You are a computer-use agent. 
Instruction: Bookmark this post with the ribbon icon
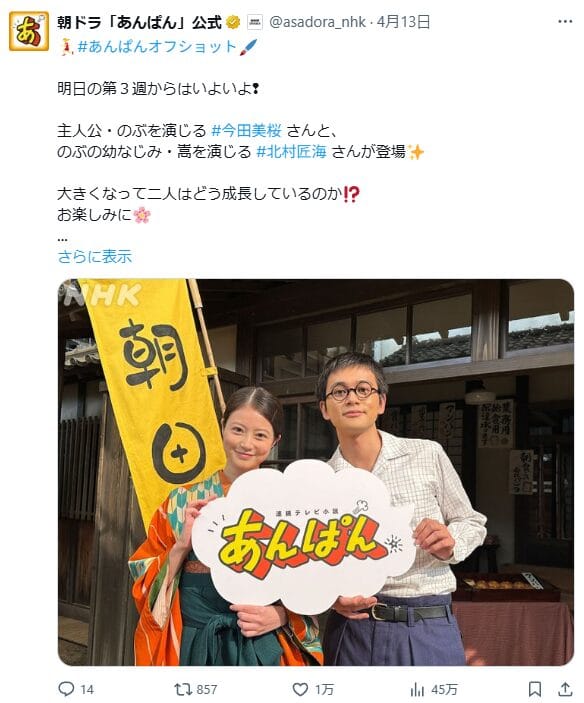tap(535, 689)
